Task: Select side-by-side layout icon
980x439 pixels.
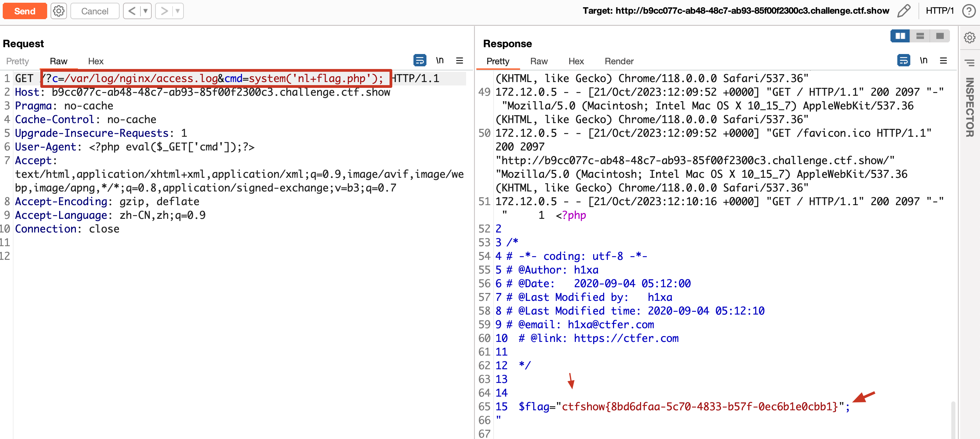Action: point(900,36)
